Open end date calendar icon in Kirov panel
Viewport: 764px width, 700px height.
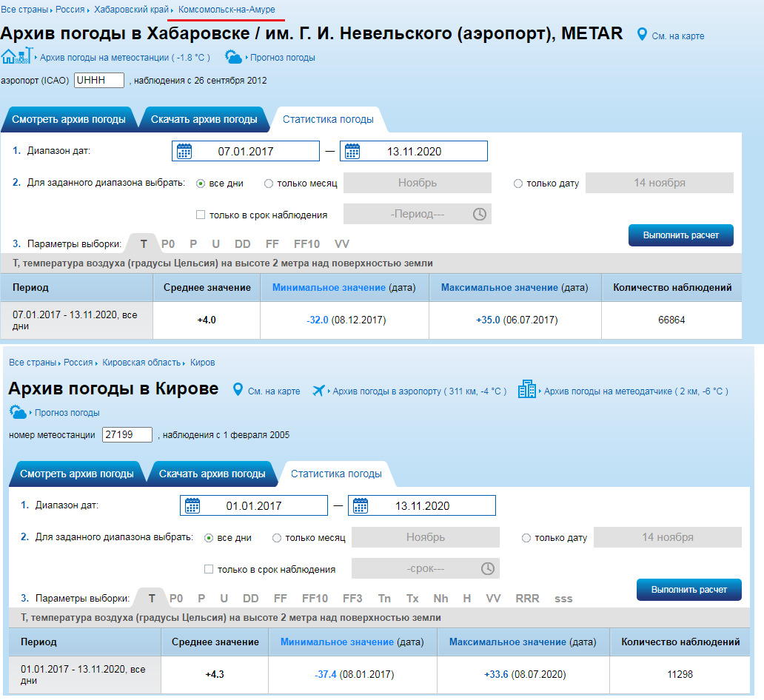pos(361,505)
